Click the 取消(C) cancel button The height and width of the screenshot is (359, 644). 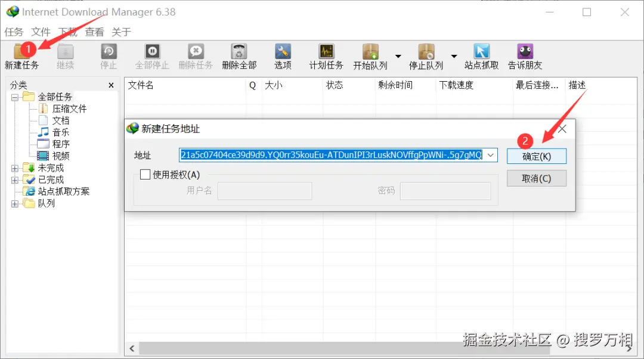[537, 179]
